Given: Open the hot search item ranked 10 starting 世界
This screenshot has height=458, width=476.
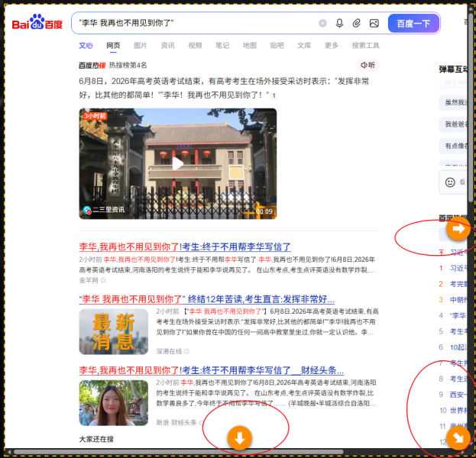Looking at the screenshot, I should [x=453, y=411].
